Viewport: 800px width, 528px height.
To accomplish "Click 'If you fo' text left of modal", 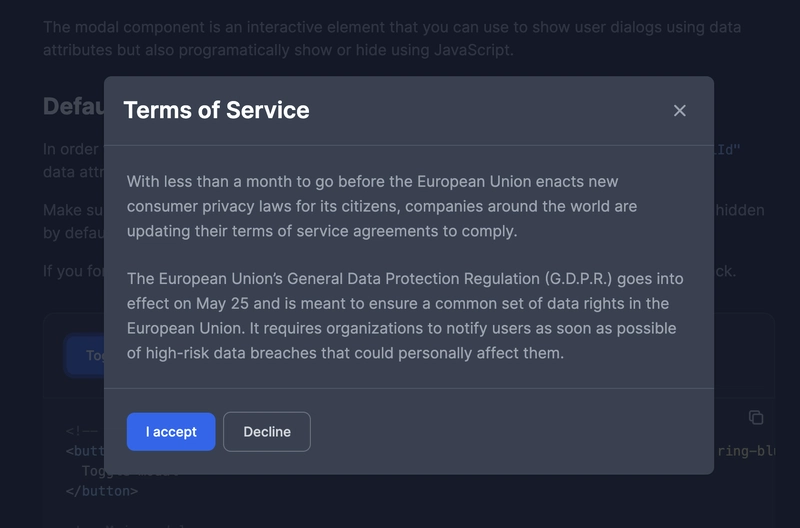I will 72,271.
